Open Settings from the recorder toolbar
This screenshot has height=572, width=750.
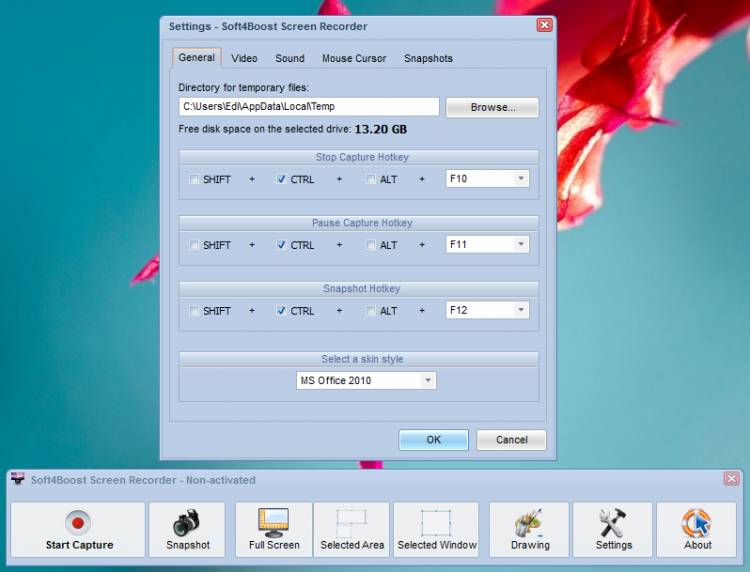pyautogui.click(x=613, y=529)
